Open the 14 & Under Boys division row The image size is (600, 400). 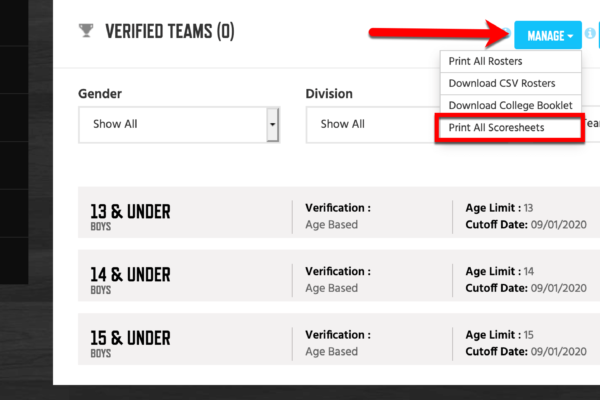tap(339, 276)
